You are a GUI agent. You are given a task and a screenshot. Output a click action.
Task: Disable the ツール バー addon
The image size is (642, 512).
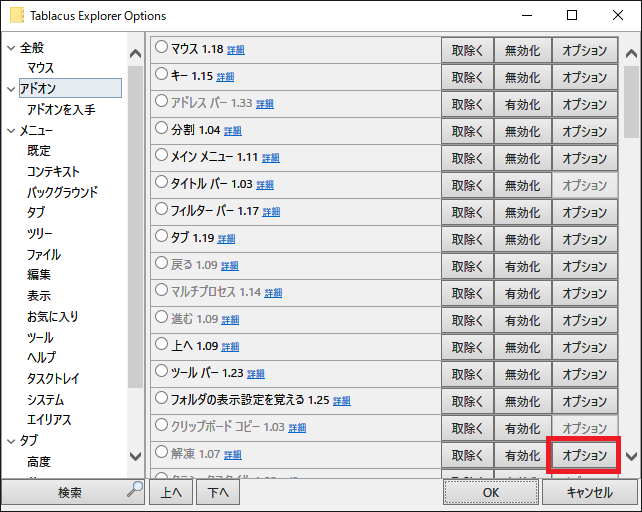[x=522, y=375]
